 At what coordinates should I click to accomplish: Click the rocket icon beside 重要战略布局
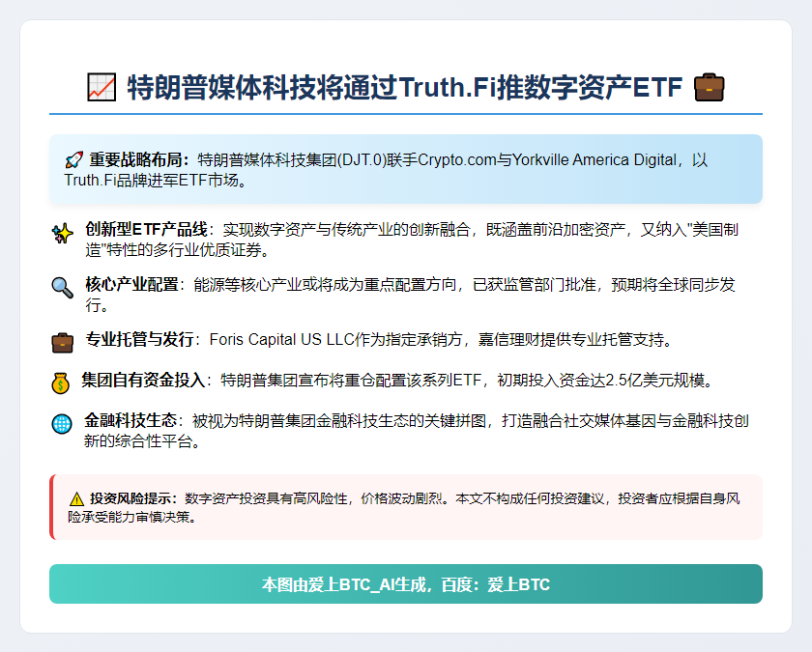(73, 160)
